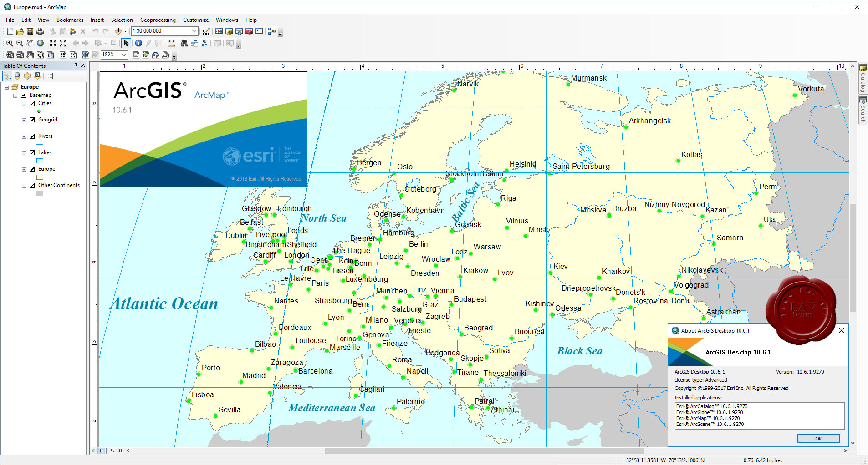Select the Pan hand tool

pos(30,43)
